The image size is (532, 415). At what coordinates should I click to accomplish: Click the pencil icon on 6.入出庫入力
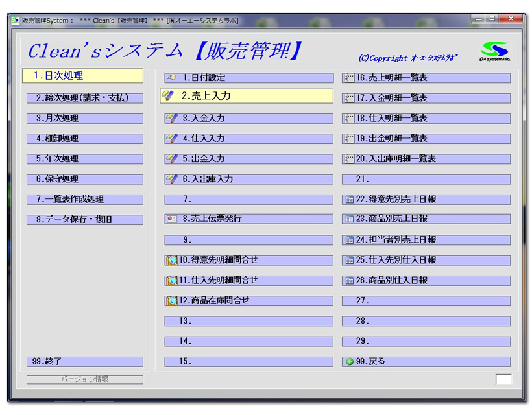tap(172, 179)
